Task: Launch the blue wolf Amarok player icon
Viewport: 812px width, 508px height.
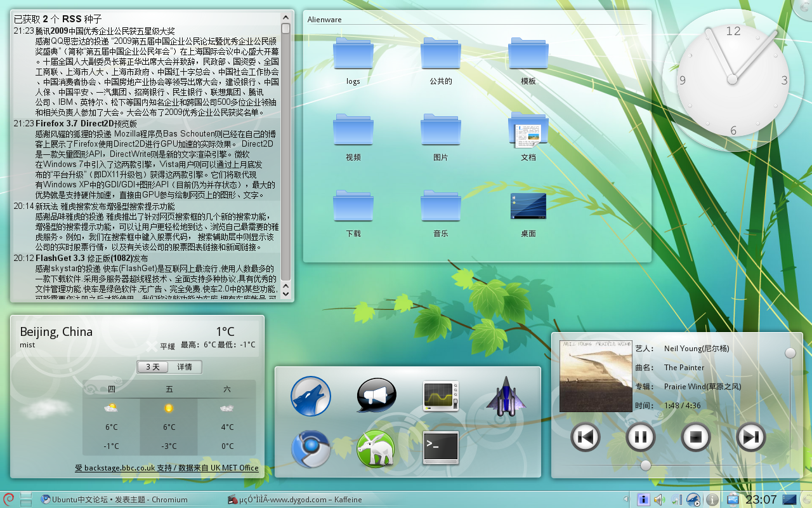Action: pos(311,396)
